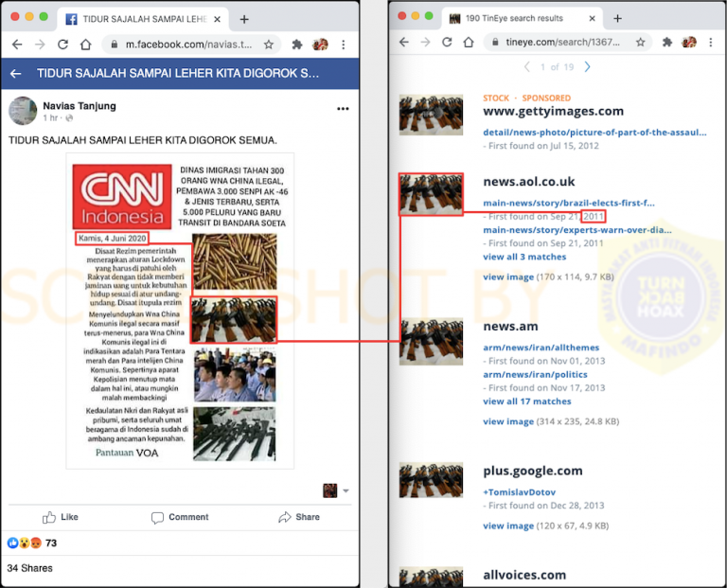This screenshot has width=727, height=588.
Task: Open home page in TinEye browser window
Action: click(x=469, y=43)
